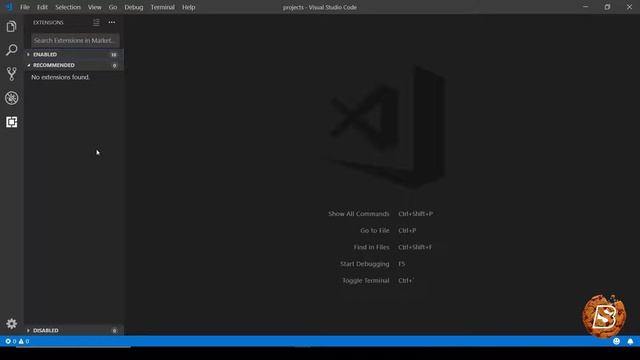This screenshot has width=640, height=360.
Task: Open the Debug view in activity bar
Action: coord(11,98)
